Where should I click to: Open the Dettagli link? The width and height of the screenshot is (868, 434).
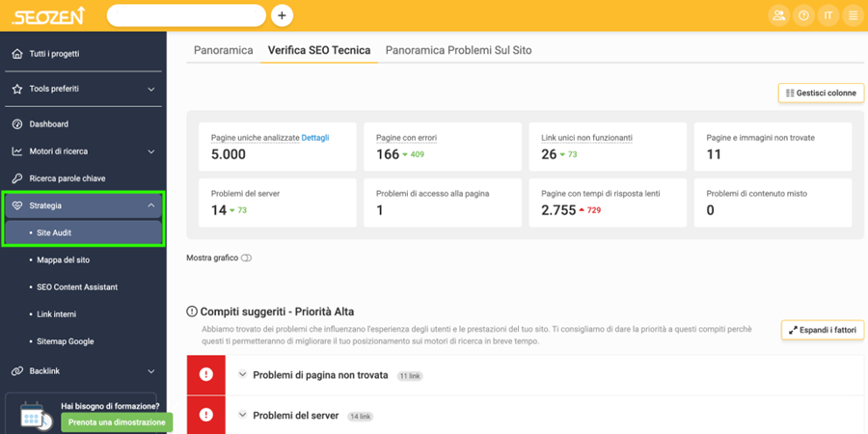pyautogui.click(x=315, y=138)
